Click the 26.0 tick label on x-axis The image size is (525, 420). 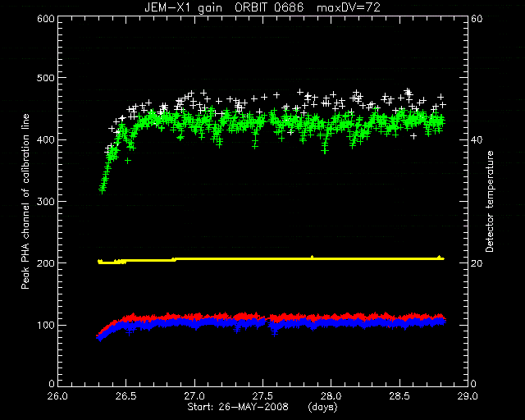(58, 396)
